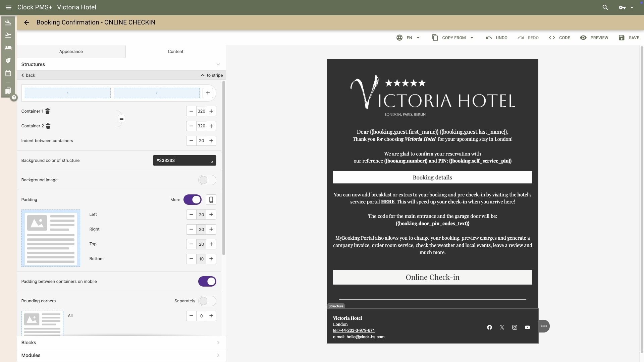Click the mobile padding device icon
Screen dimensions: 644x362
click(x=211, y=200)
